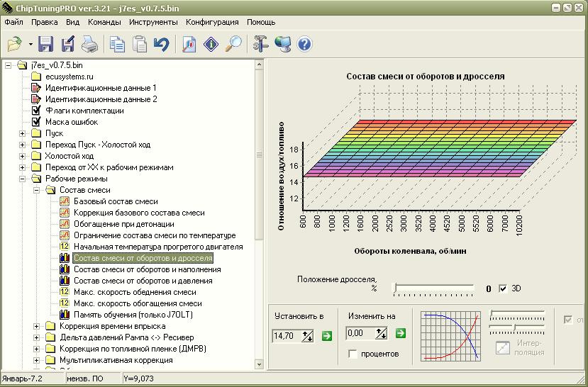Enable the процентов checkbox
The image size is (588, 387).
[353, 353]
